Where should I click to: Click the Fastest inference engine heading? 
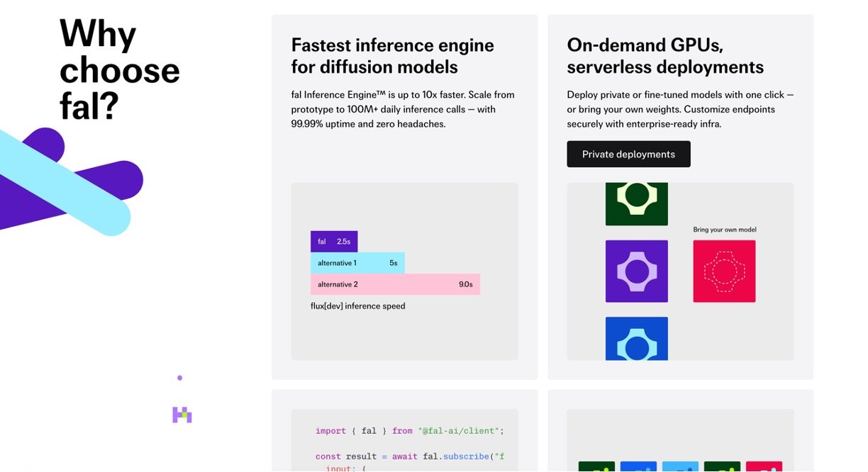[x=392, y=56]
